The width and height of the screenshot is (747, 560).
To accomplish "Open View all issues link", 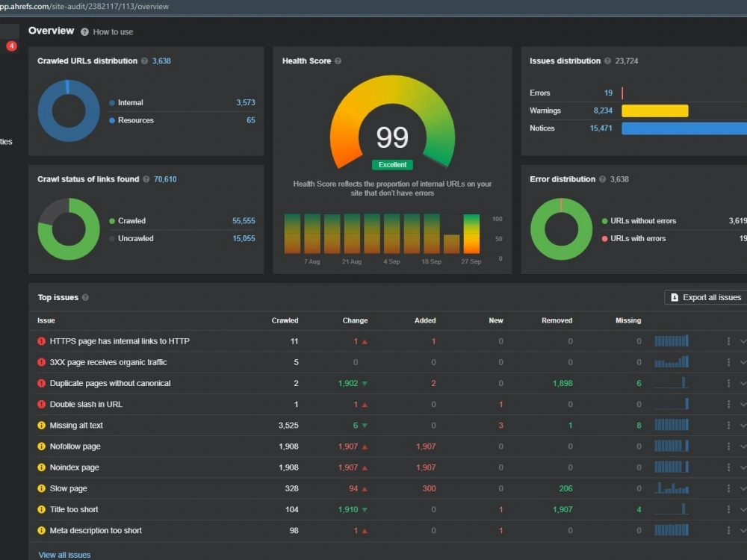I will [x=64, y=555].
